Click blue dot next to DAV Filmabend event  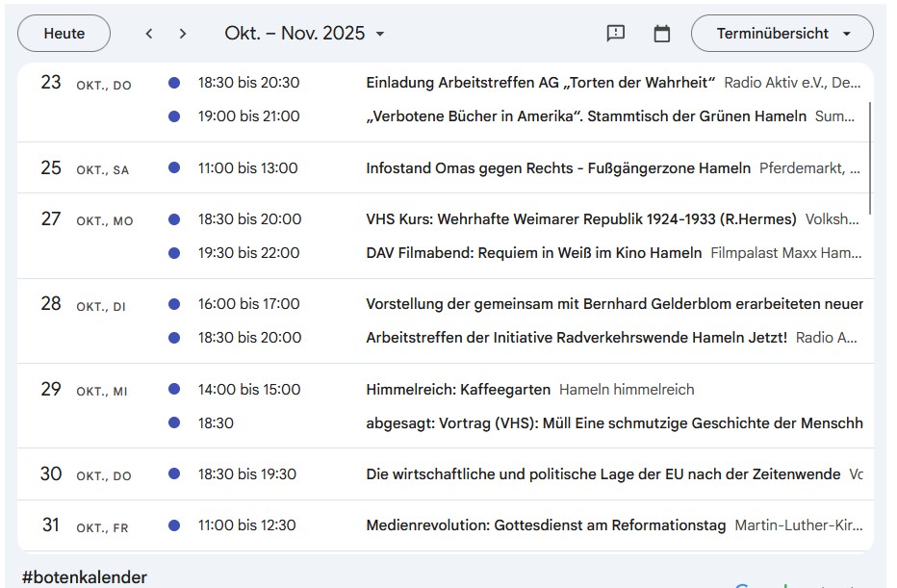click(174, 253)
